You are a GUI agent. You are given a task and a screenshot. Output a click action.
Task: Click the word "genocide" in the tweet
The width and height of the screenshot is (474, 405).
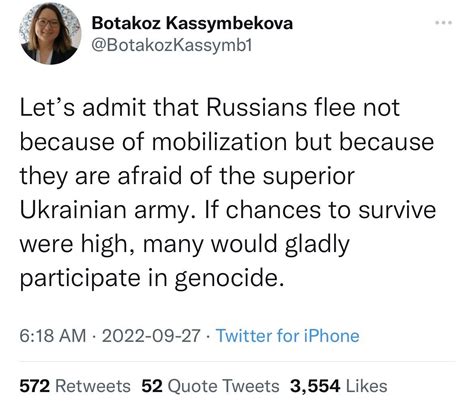tap(226, 278)
